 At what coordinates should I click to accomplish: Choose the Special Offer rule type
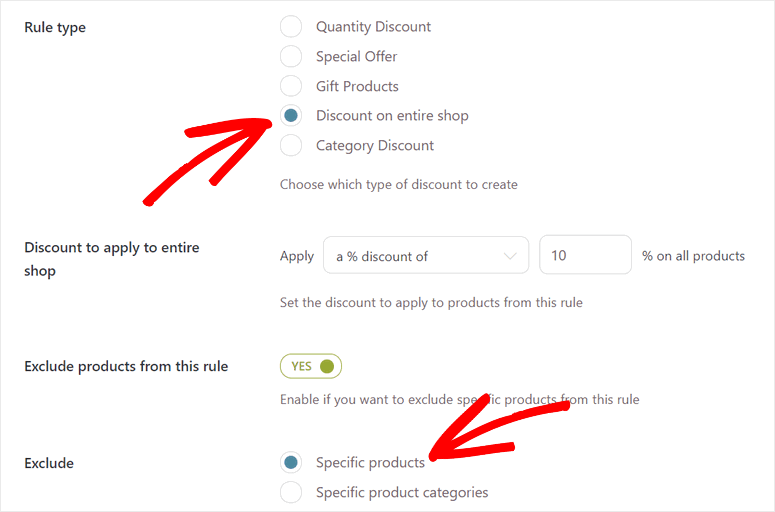pos(291,56)
